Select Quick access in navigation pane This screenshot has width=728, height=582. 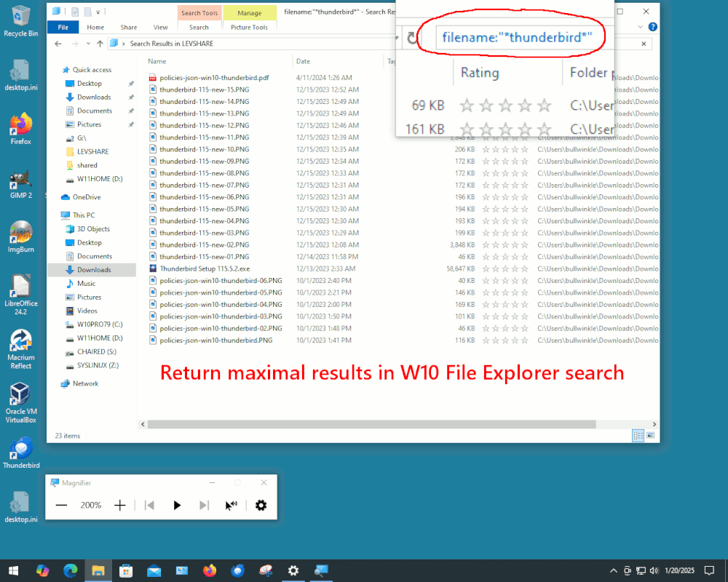92,70
